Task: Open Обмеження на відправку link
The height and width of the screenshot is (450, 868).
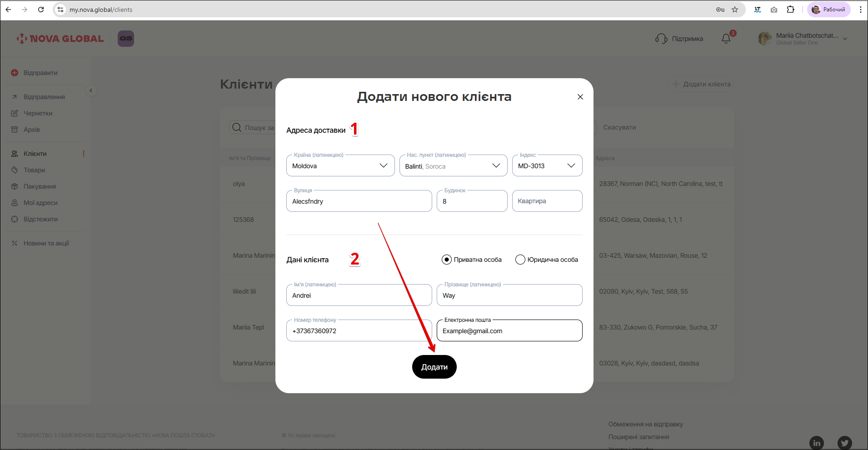Action: tap(646, 424)
